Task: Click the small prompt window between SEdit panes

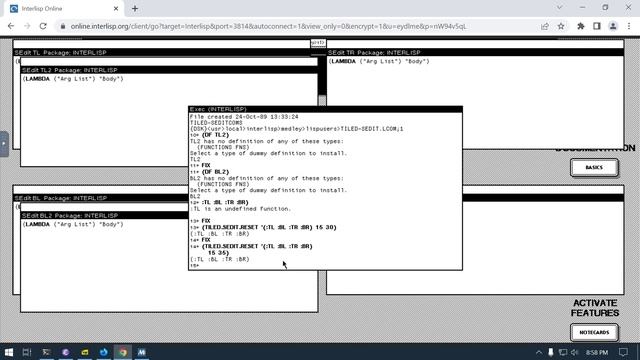Action: (x=318, y=42)
